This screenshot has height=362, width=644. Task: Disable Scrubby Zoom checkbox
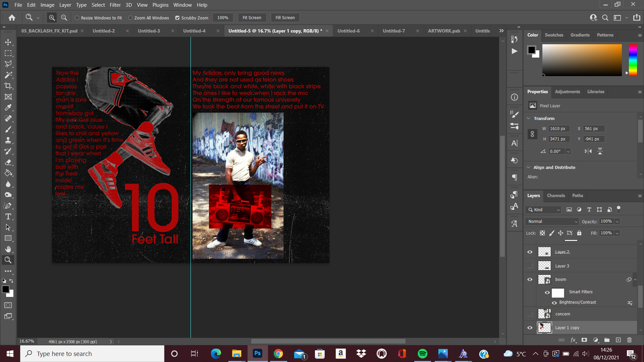tap(177, 18)
